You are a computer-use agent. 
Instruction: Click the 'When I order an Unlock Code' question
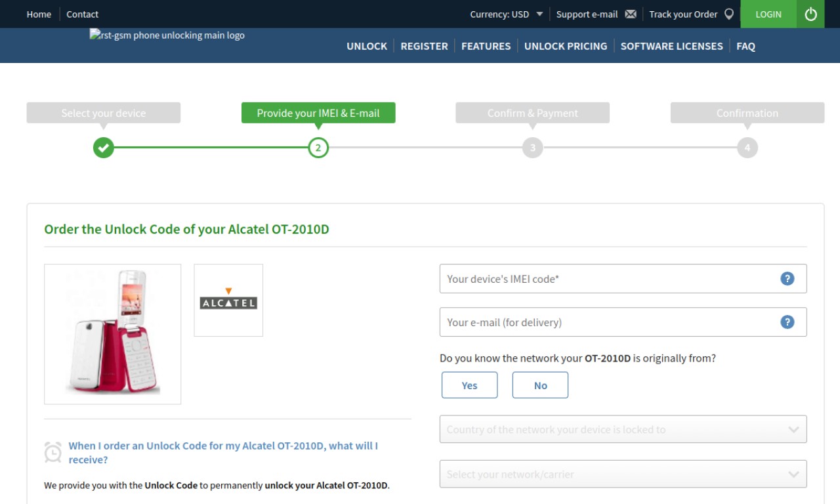pyautogui.click(x=223, y=452)
